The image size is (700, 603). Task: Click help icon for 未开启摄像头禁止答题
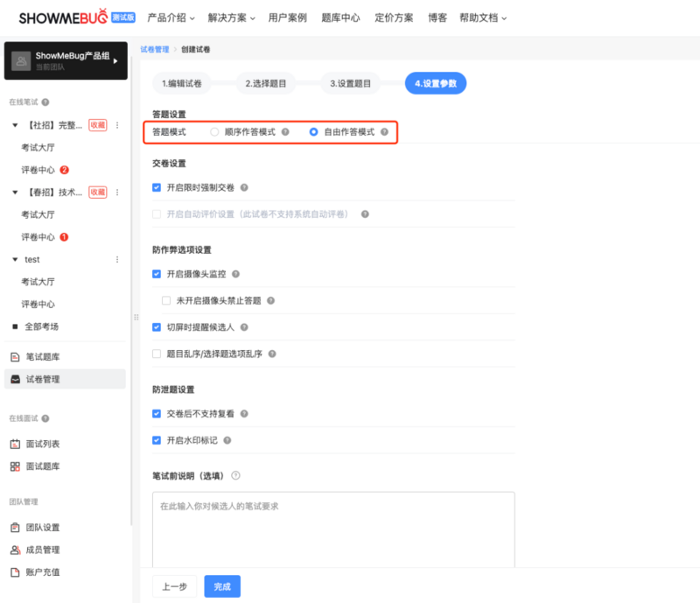tap(270, 300)
